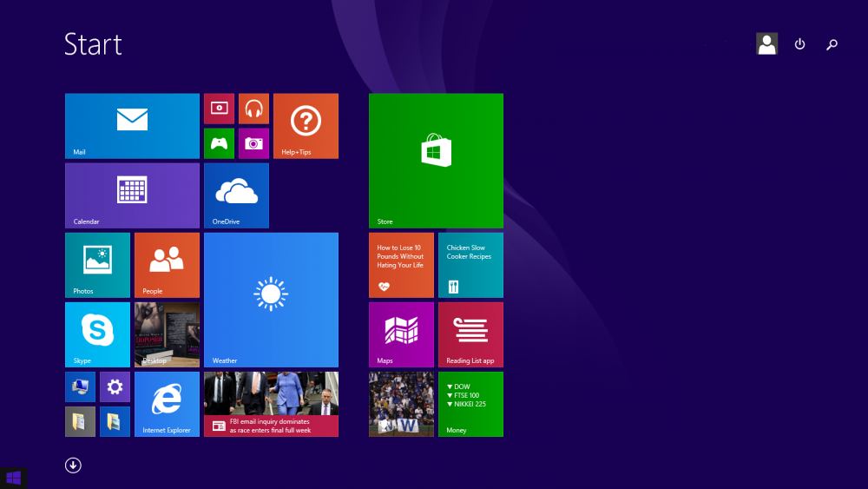Image resolution: width=868 pixels, height=489 pixels.
Task: Open the Video tile
Action: (220, 109)
